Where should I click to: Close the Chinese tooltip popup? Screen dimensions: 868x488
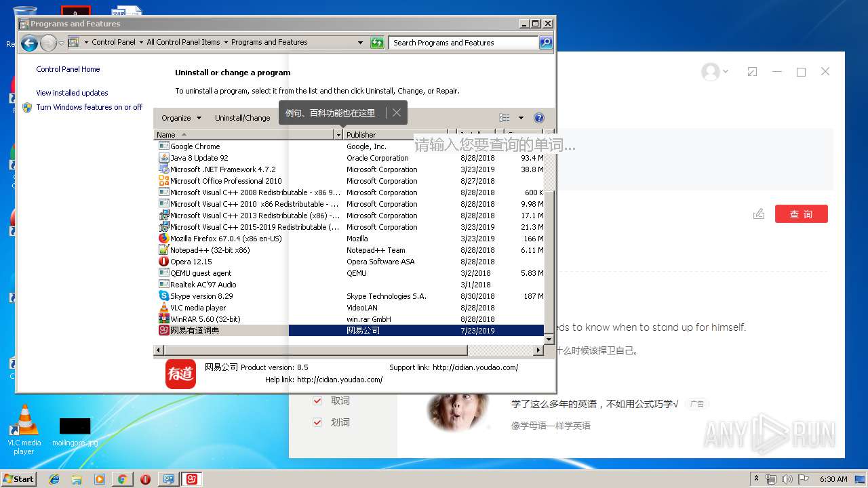tap(397, 113)
